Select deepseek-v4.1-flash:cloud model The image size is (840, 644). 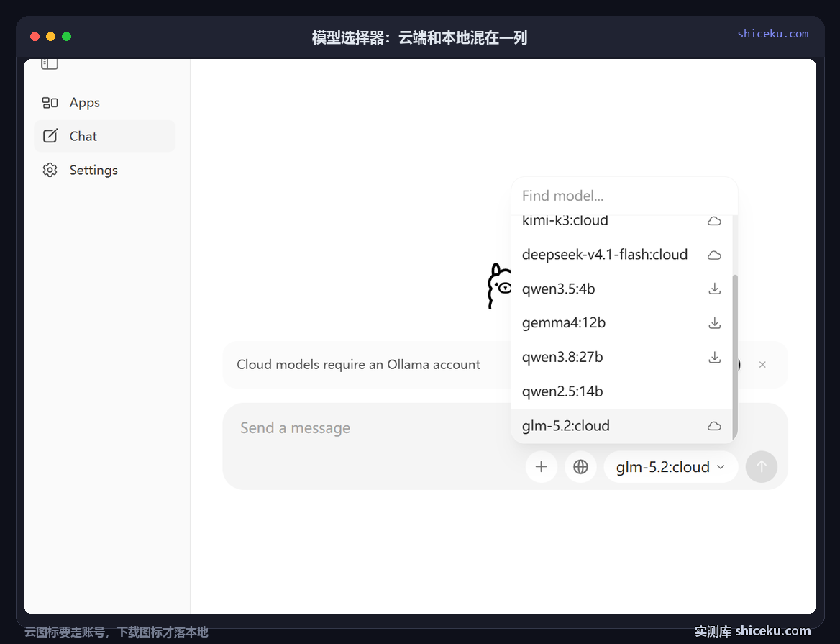tap(621, 255)
